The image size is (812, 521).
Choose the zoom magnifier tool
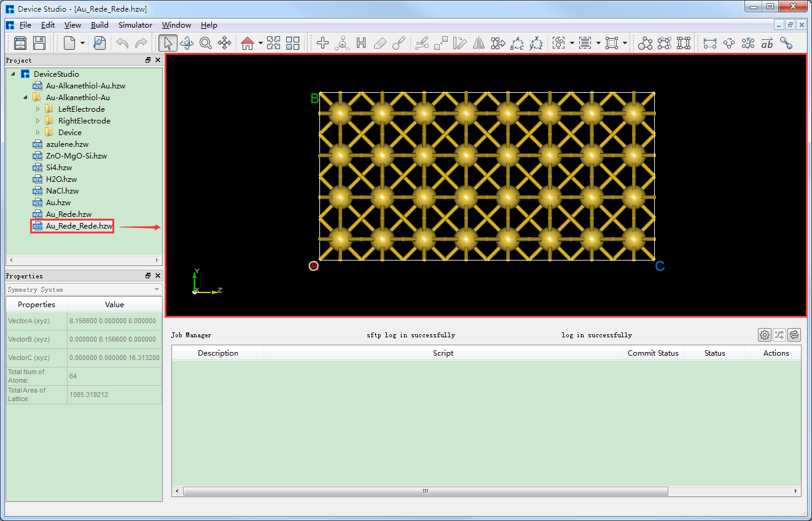(205, 43)
